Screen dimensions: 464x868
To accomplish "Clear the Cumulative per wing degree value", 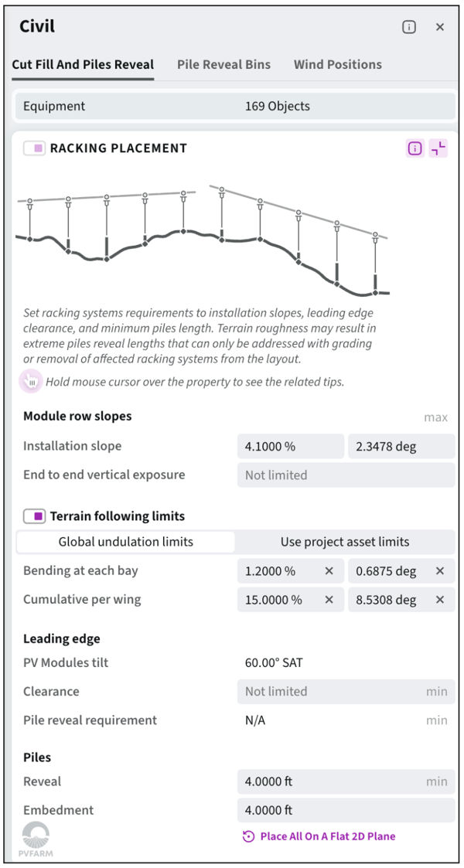I will (x=440, y=600).
